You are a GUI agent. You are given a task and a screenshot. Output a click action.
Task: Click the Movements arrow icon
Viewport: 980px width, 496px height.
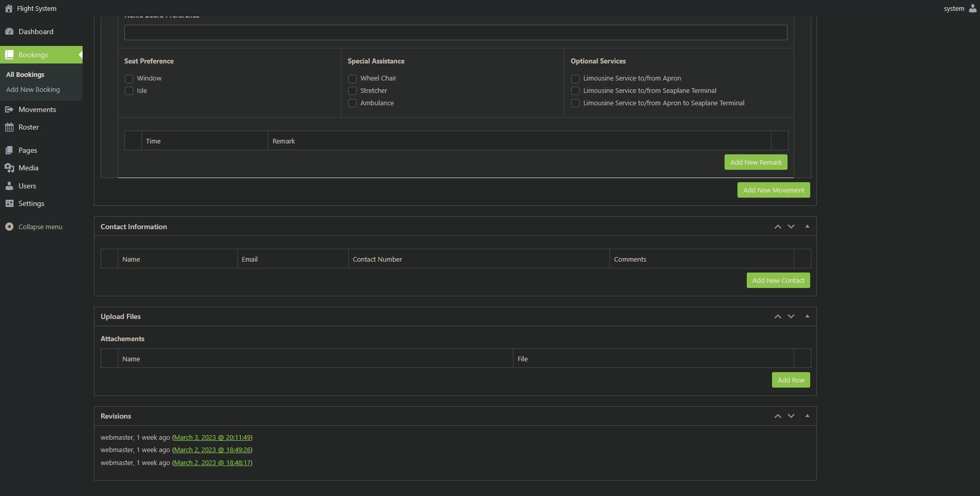[9, 109]
